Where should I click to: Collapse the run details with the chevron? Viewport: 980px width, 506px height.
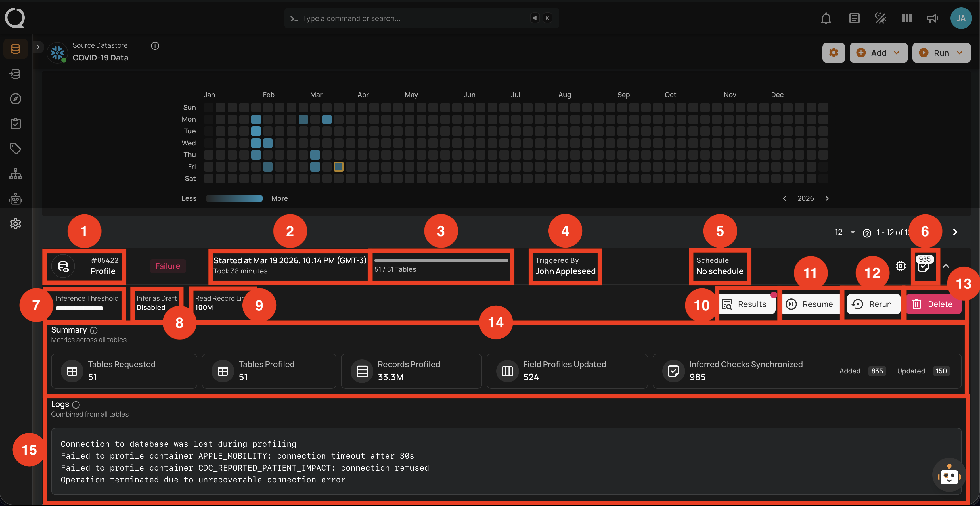click(947, 266)
